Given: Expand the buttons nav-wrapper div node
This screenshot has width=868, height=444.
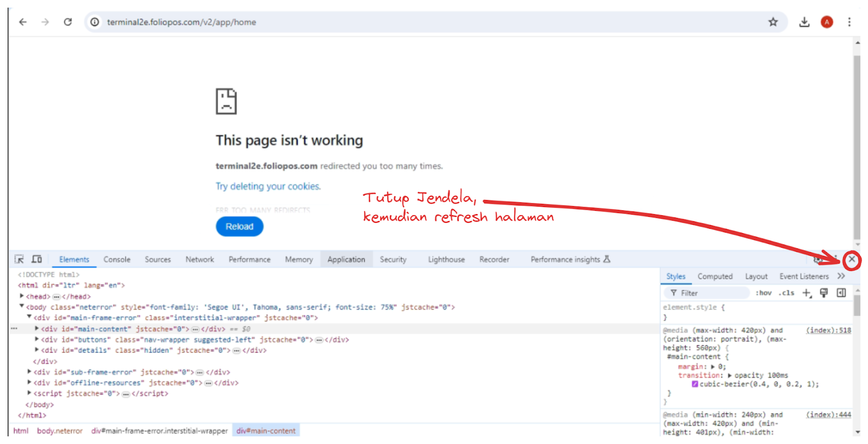Looking at the screenshot, I should tap(37, 339).
